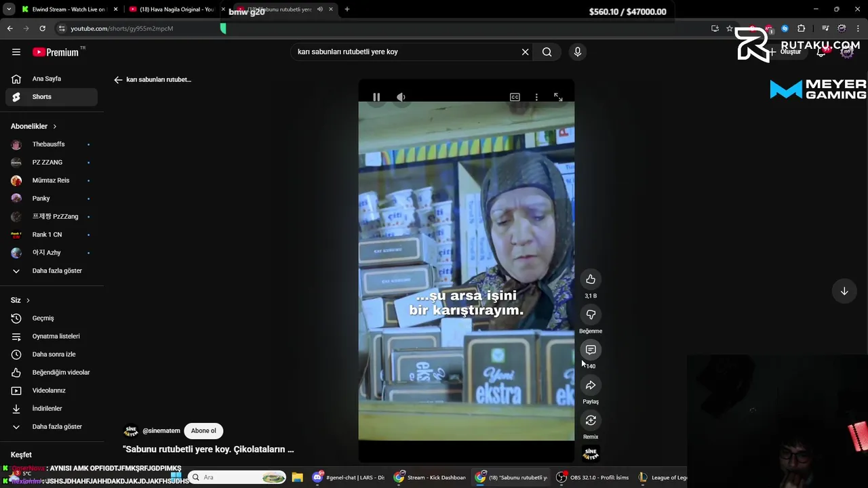Toggle closed captions on the Short
Screen dimensions: 868x488
point(515,97)
